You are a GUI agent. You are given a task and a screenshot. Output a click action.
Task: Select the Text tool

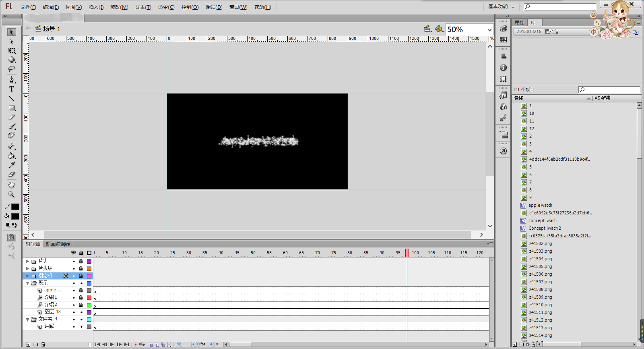coord(12,89)
